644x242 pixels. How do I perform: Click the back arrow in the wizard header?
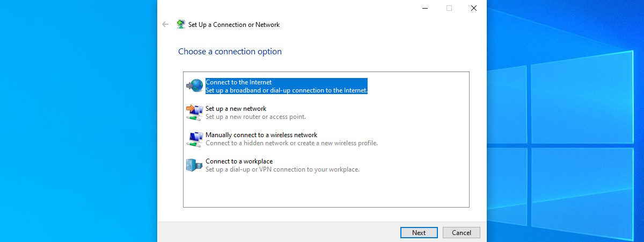(x=165, y=24)
